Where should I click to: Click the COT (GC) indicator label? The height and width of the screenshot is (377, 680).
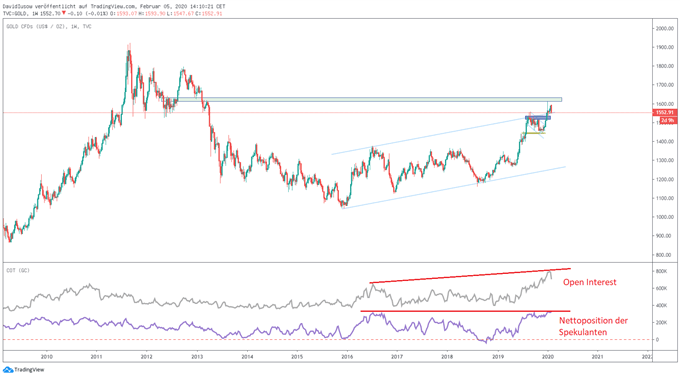18,270
